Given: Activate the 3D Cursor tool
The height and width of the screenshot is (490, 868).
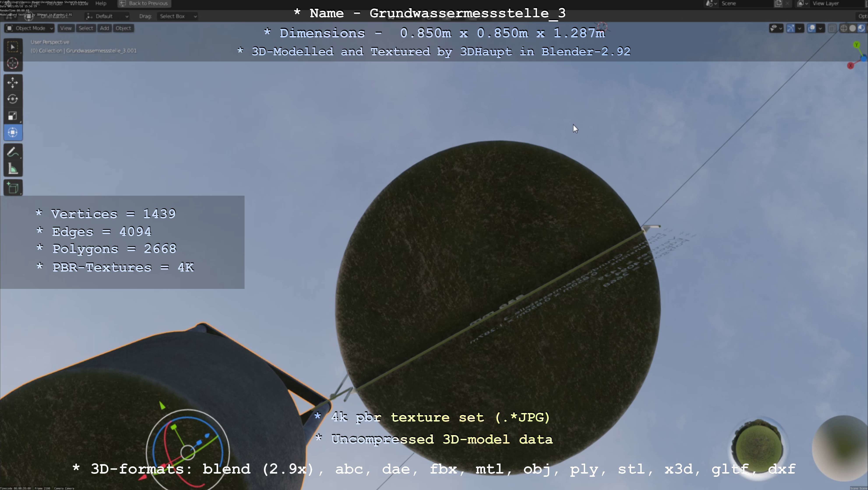Looking at the screenshot, I should click(x=13, y=63).
